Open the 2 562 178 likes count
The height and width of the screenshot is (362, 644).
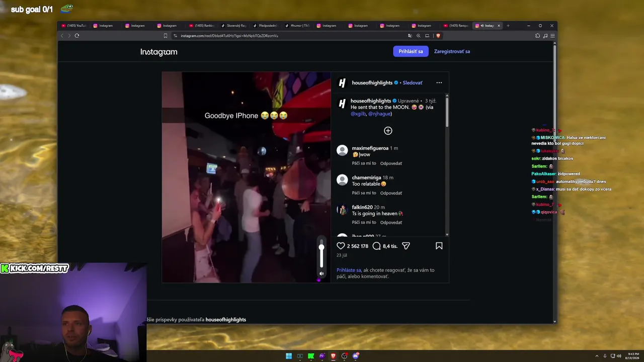coord(358,246)
